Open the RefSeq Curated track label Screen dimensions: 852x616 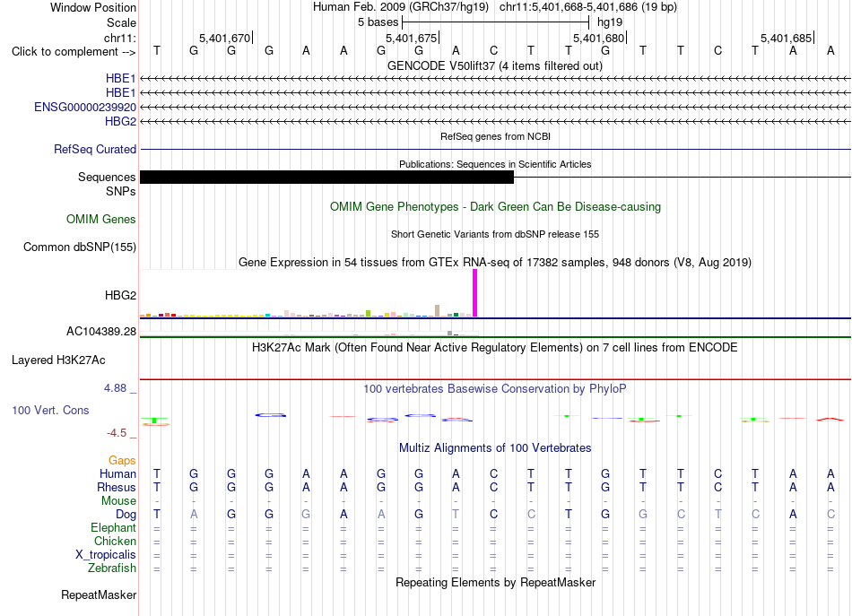coord(95,149)
